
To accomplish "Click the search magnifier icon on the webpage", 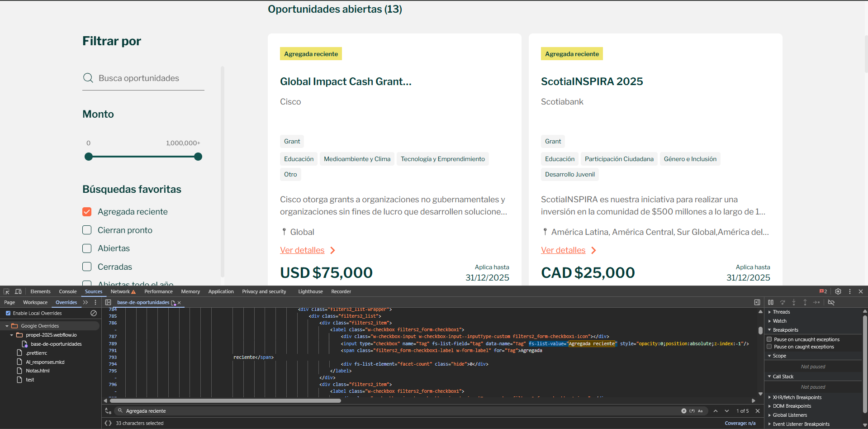I will (x=88, y=78).
